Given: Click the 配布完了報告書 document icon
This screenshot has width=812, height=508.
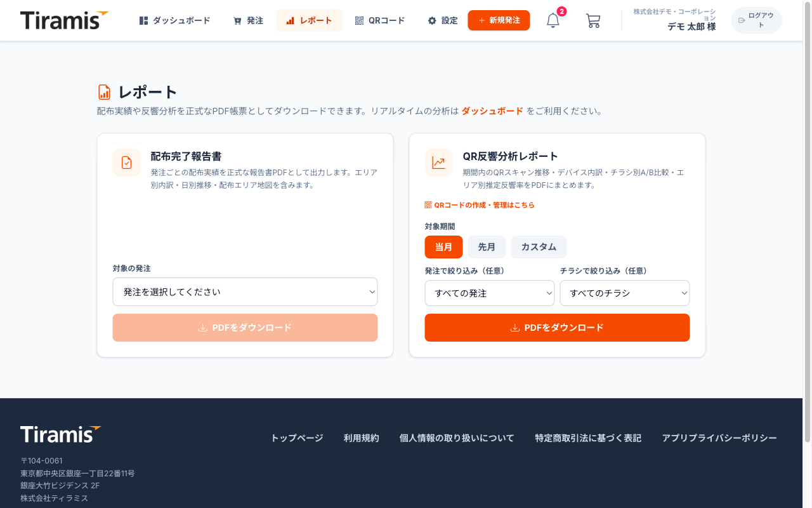Looking at the screenshot, I should (x=126, y=163).
